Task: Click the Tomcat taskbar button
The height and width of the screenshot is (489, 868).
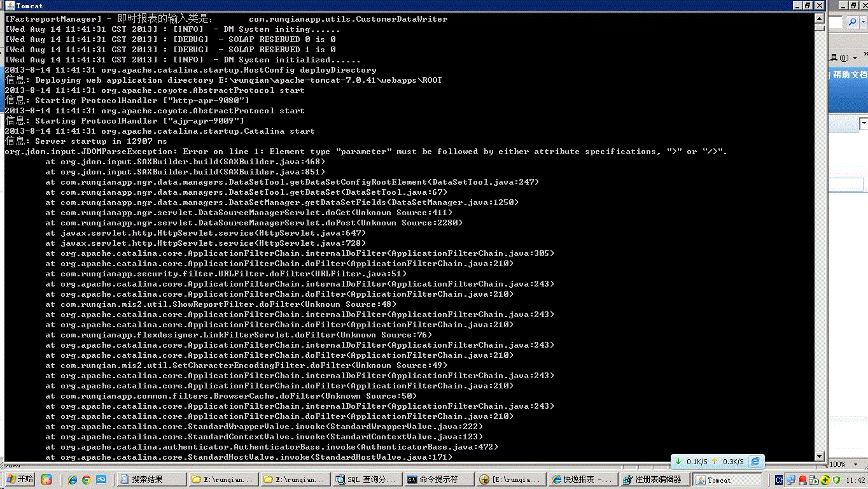Action: coord(727,479)
